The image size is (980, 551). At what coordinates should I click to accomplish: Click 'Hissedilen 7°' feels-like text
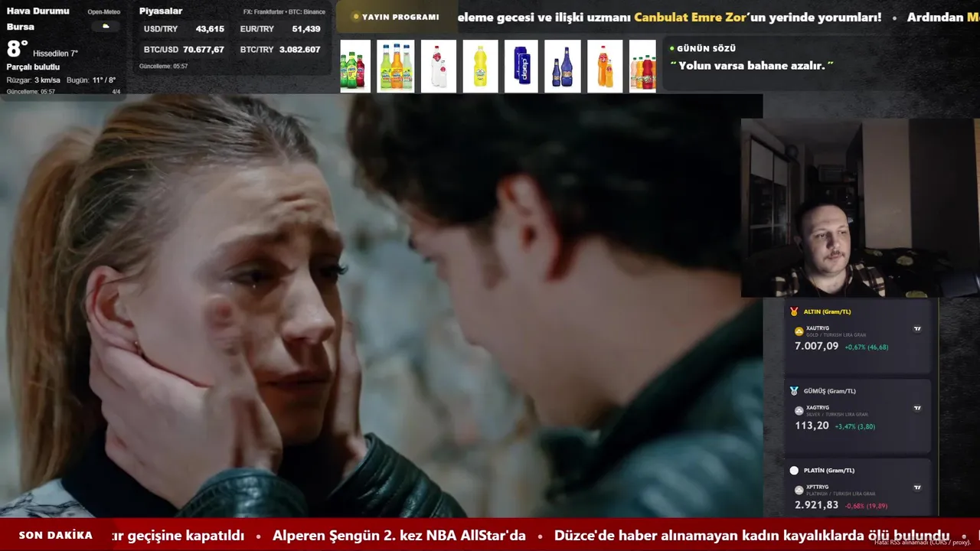[x=55, y=54]
